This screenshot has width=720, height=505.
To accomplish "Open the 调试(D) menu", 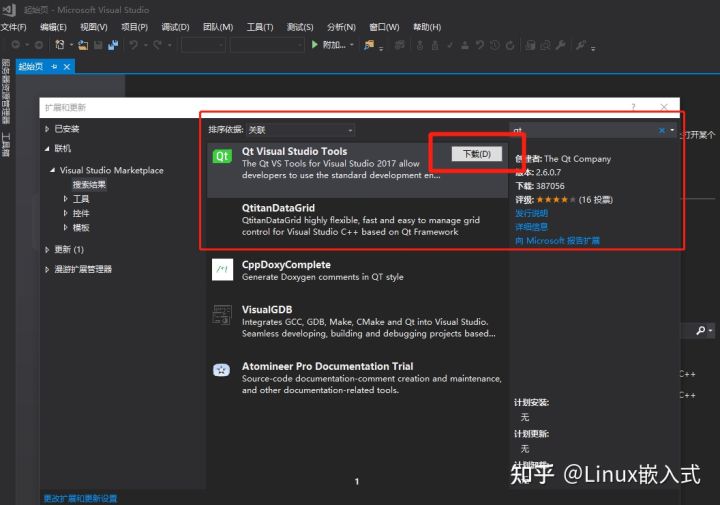I will tap(175, 27).
